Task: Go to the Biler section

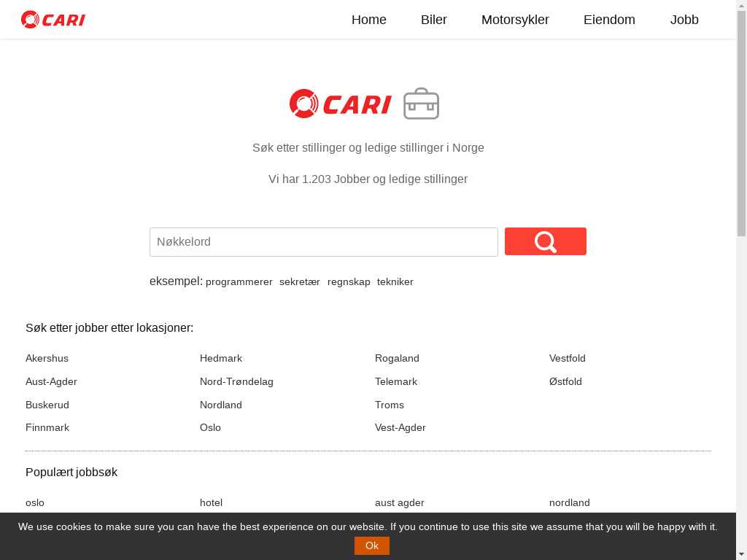Action: pyautogui.click(x=433, y=20)
